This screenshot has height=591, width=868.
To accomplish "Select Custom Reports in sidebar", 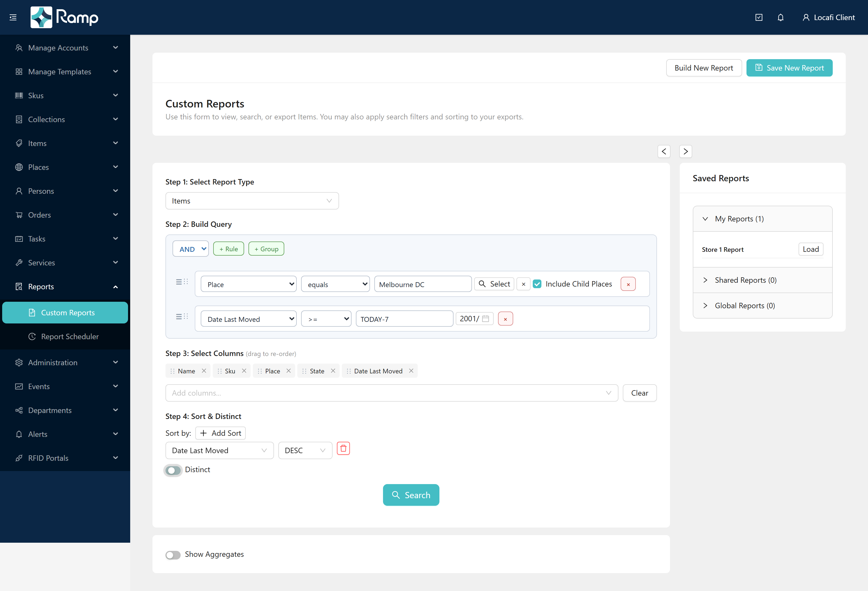I will click(65, 313).
